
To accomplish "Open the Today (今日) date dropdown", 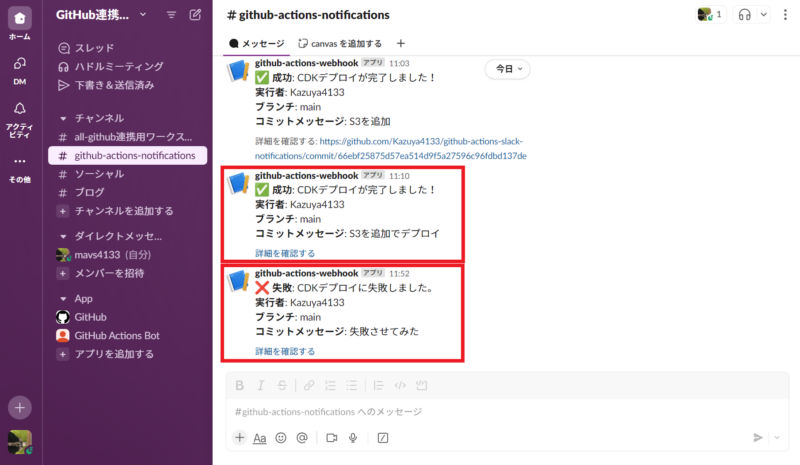I will pos(508,69).
